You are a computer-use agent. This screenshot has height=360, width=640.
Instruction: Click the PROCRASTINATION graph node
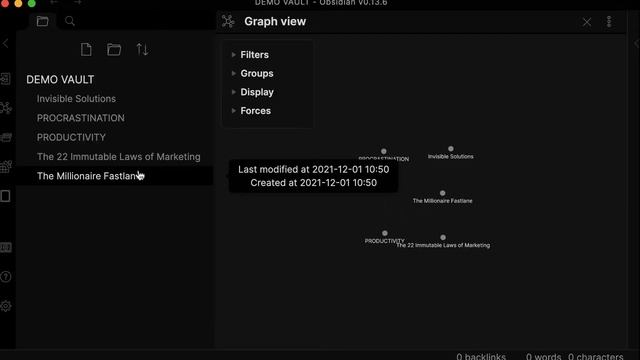point(384,151)
